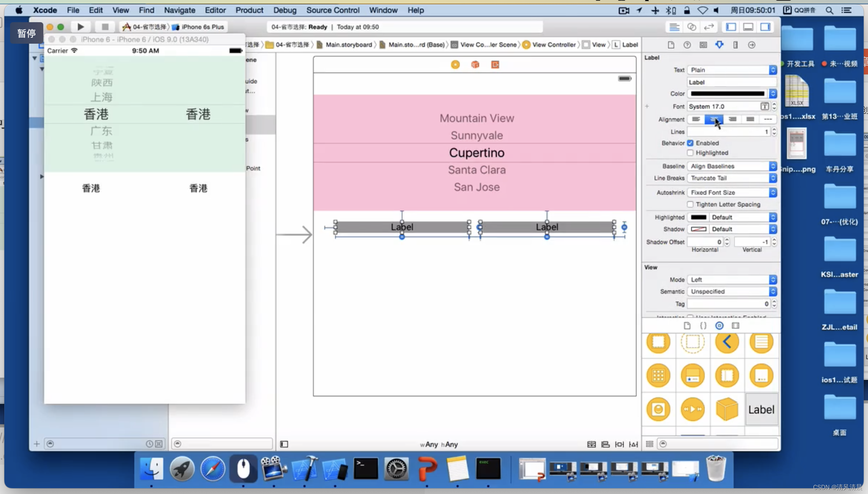This screenshot has height=494, width=868.
Task: Open the Autoshrink Fixed Font Size dropdown
Action: [x=732, y=193]
